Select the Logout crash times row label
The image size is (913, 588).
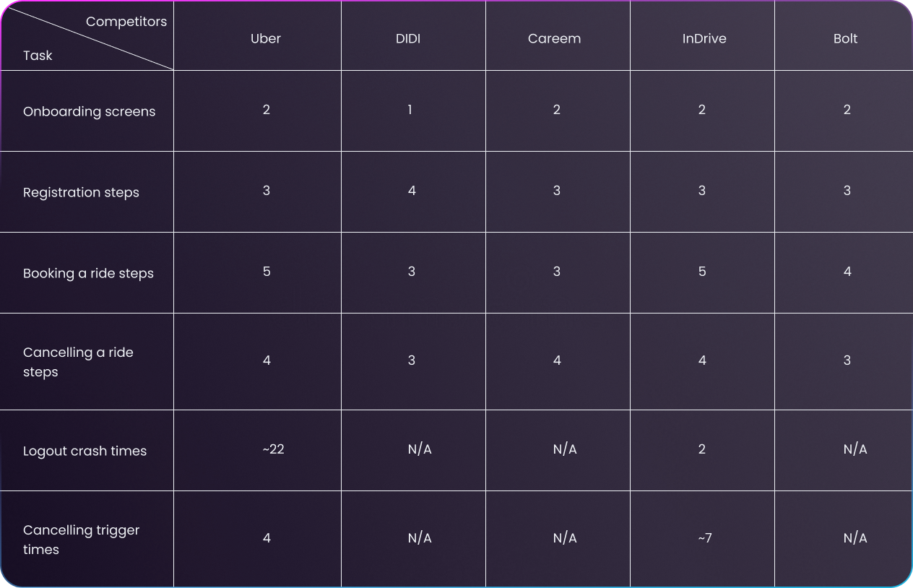[85, 451]
